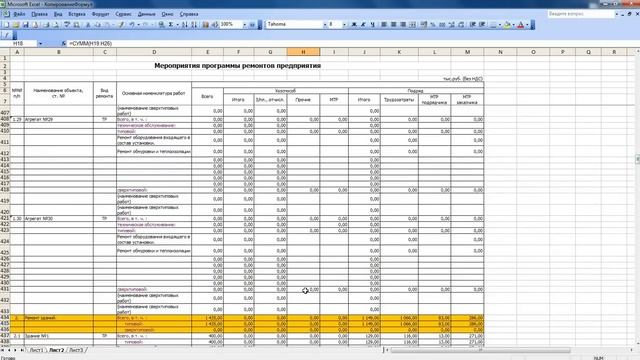Select the cell Ремонт зданий
The image size is (640, 360).
tap(58, 318)
